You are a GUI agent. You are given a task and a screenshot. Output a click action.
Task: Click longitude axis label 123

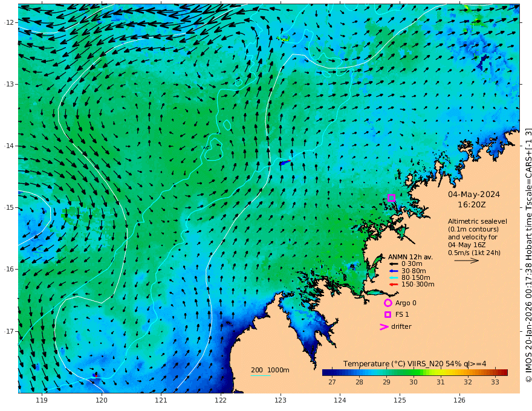[281, 401]
